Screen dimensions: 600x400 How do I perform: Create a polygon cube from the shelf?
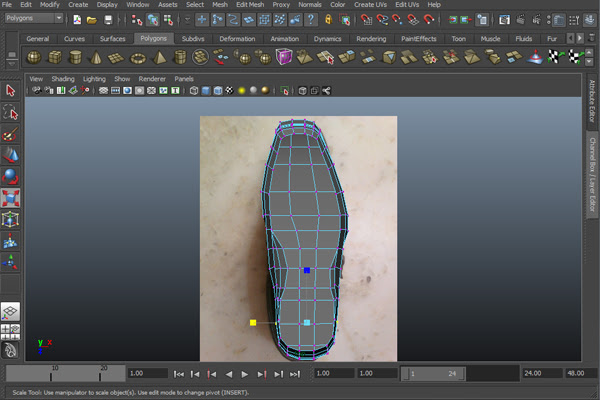(x=54, y=57)
